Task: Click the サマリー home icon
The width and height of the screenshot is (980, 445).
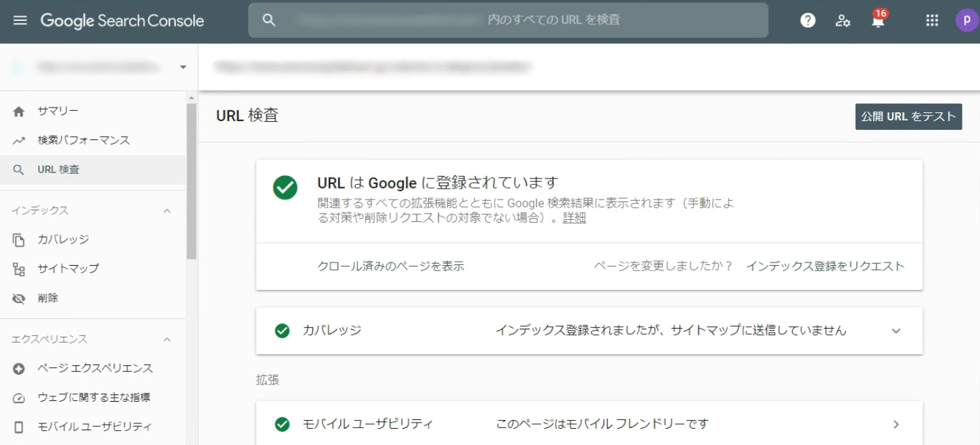Action: pos(19,112)
